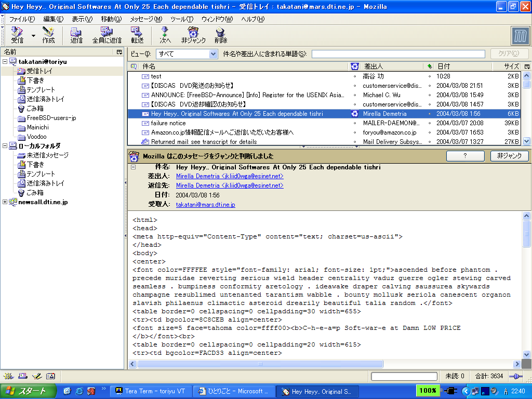Sort by the 差出人 column header
This screenshot has width=532, height=399.
point(392,66)
